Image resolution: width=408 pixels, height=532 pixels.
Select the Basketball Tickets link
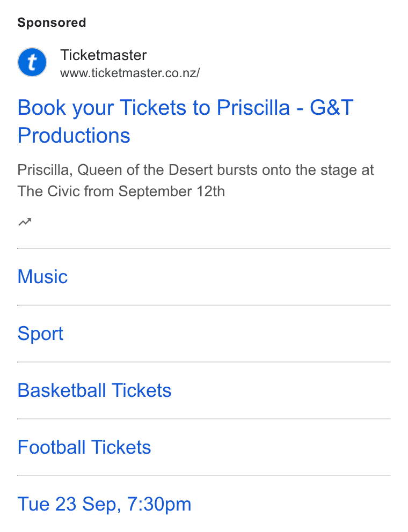point(94,390)
